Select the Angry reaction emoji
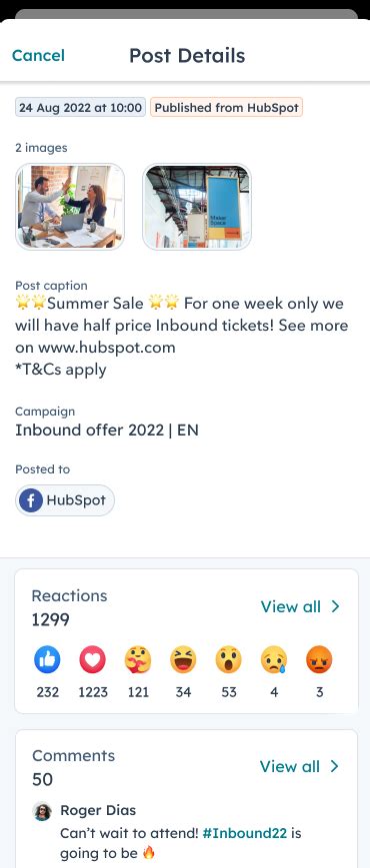 tap(320, 660)
